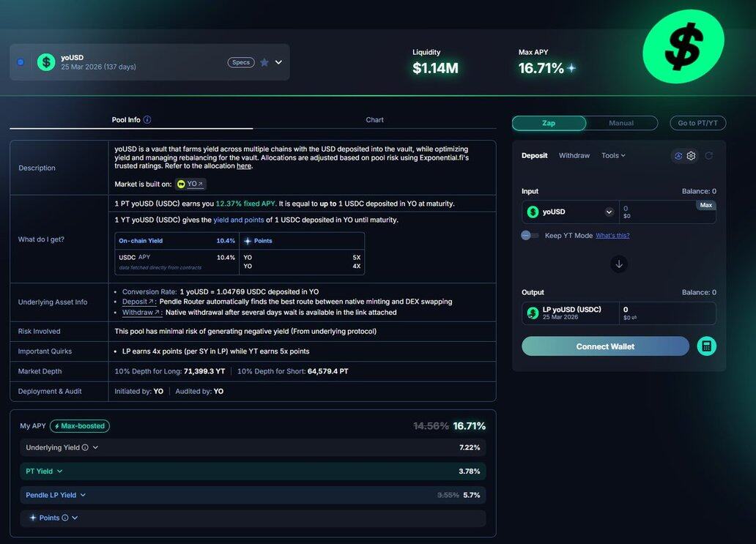
Task: Switch to Manual mode
Action: 621,123
